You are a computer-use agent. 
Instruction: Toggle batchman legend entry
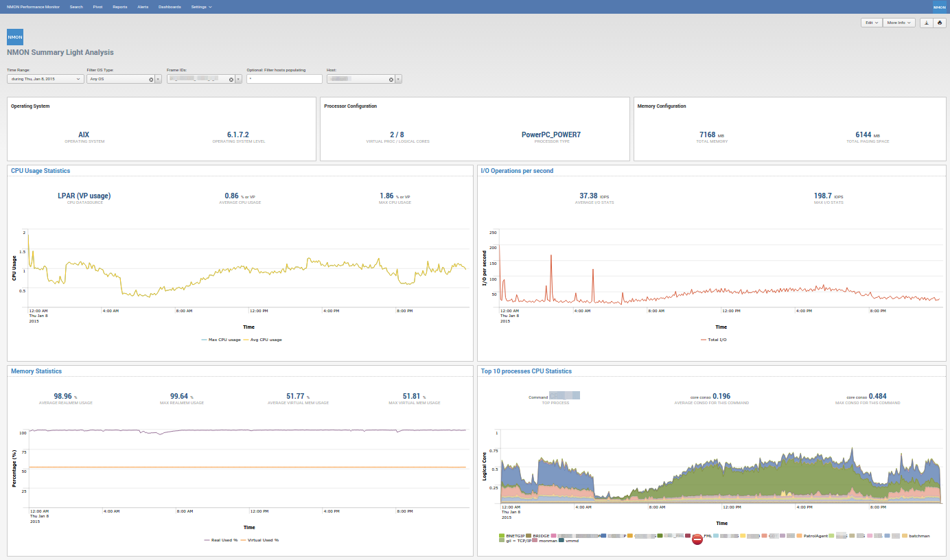coord(916,535)
